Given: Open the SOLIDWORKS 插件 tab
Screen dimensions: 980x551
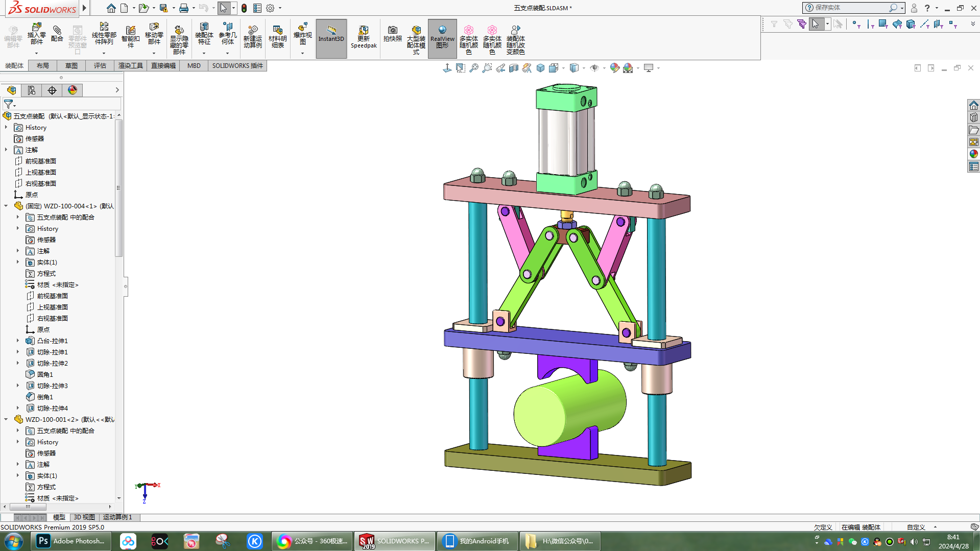Looking at the screenshot, I should pyautogui.click(x=237, y=66).
